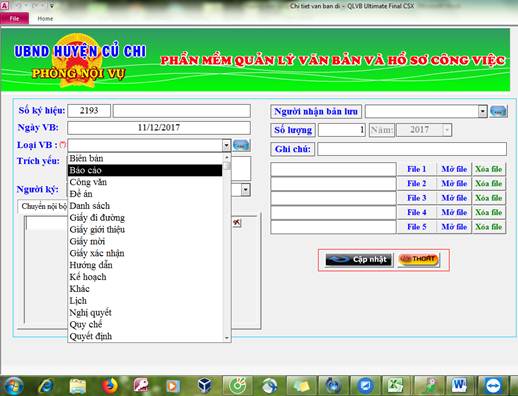This screenshot has width=518, height=396.
Task: Pick Giấy xác nhận document type
Action: coord(145,253)
